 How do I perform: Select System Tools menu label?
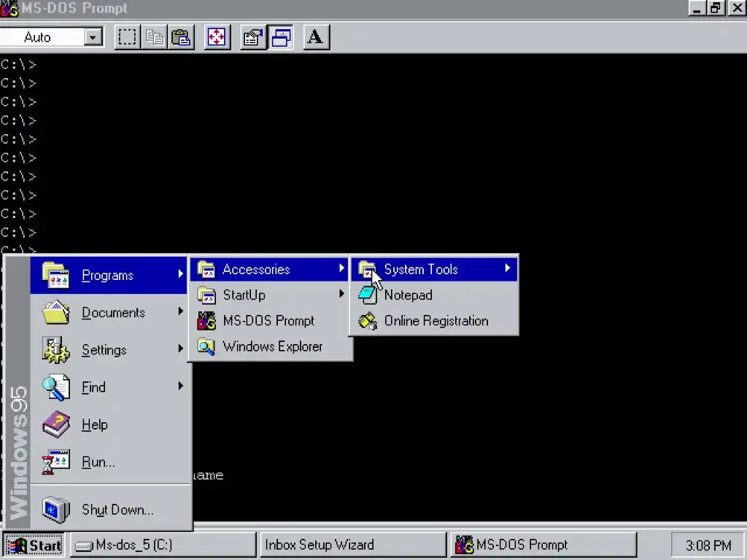point(421,270)
